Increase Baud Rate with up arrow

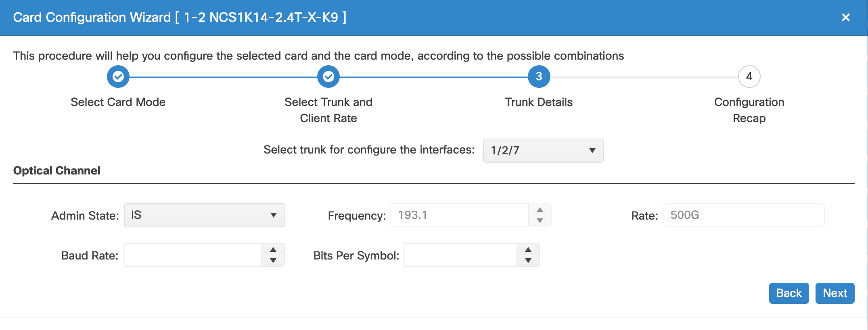(273, 249)
